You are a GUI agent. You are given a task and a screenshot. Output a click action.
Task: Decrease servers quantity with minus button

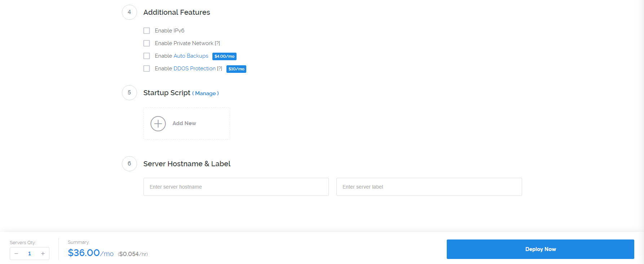(16, 254)
